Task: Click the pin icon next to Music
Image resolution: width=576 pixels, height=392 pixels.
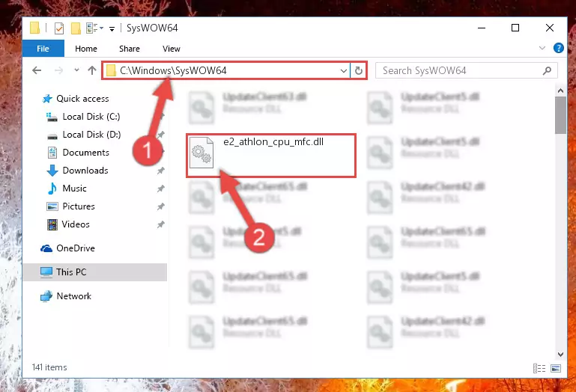Action: 160,189
